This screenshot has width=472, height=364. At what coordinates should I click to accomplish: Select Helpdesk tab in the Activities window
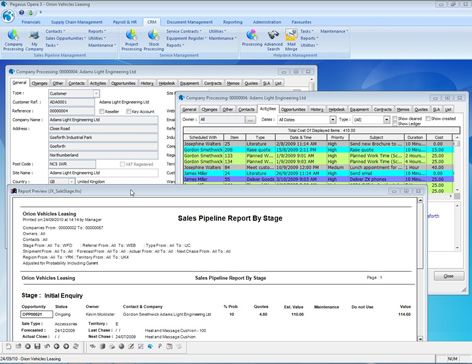pyautogui.click(x=336, y=109)
